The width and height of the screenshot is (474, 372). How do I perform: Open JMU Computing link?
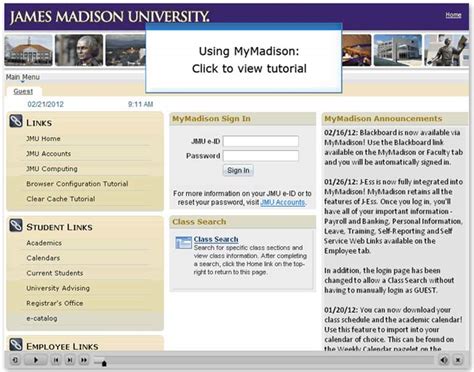52,169
